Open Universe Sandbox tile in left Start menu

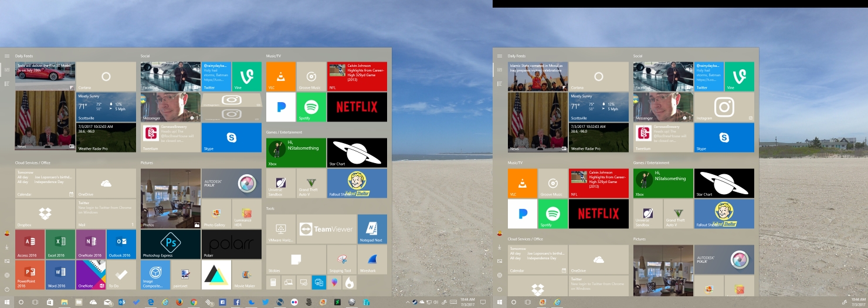pyautogui.click(x=281, y=183)
